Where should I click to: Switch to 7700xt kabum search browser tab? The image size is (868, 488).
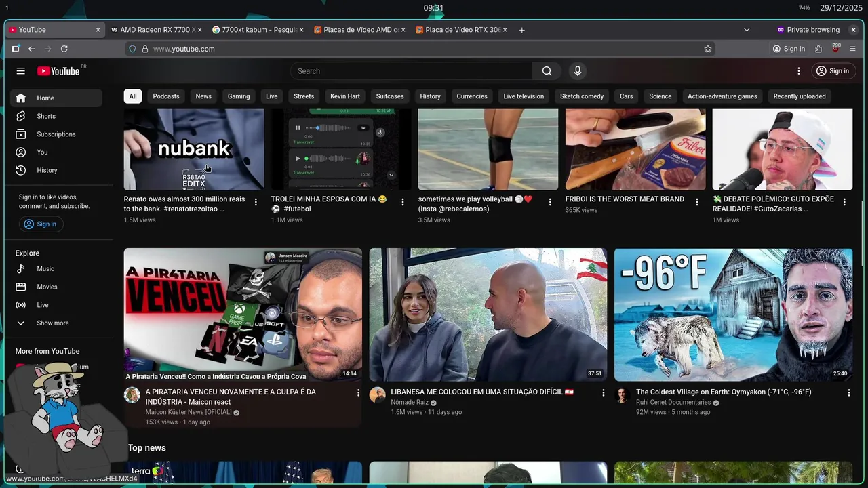[x=258, y=30]
